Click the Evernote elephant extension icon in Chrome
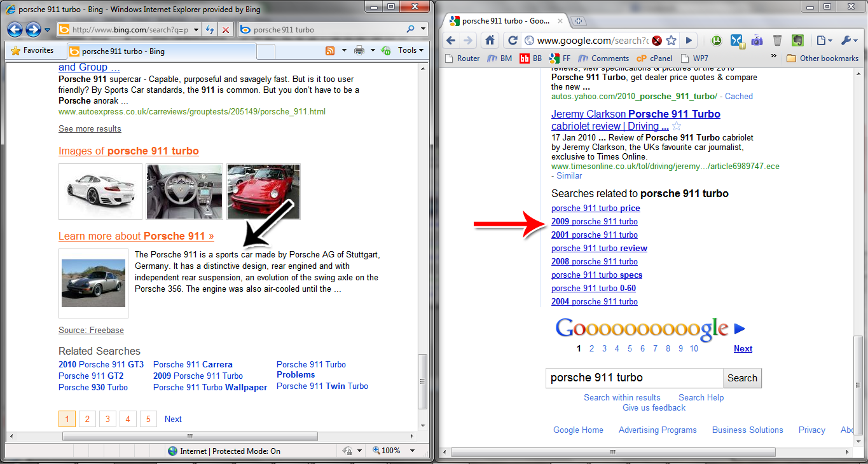Viewport: 868px width, 464px height. coord(797,41)
